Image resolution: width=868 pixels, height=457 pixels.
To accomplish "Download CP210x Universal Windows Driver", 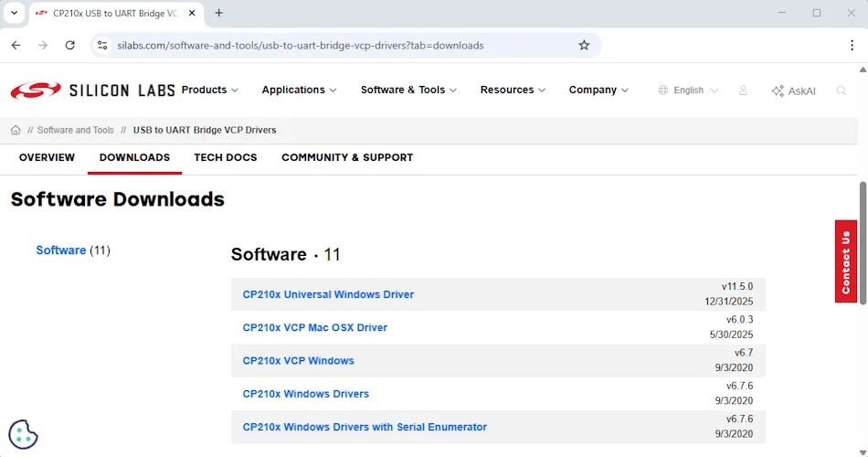I will (x=328, y=294).
